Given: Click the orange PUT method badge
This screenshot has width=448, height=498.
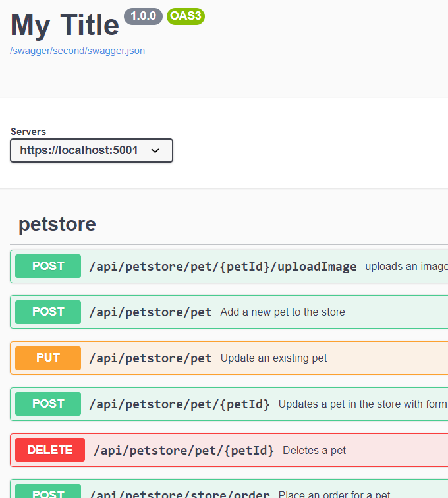Looking at the screenshot, I should (48, 358).
